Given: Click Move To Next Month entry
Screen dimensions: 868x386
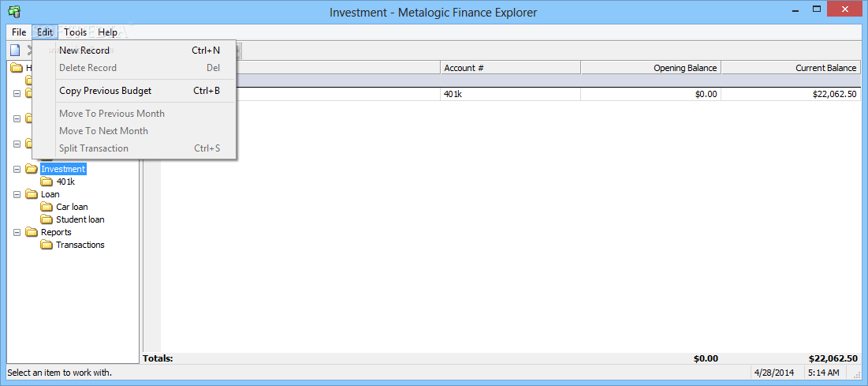Looking at the screenshot, I should pos(135,131).
